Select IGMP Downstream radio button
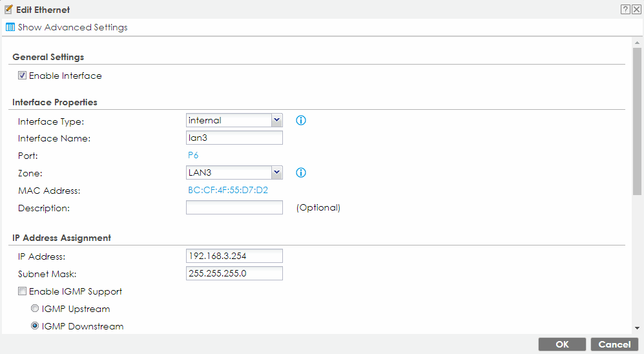644x354 pixels. tap(36, 326)
